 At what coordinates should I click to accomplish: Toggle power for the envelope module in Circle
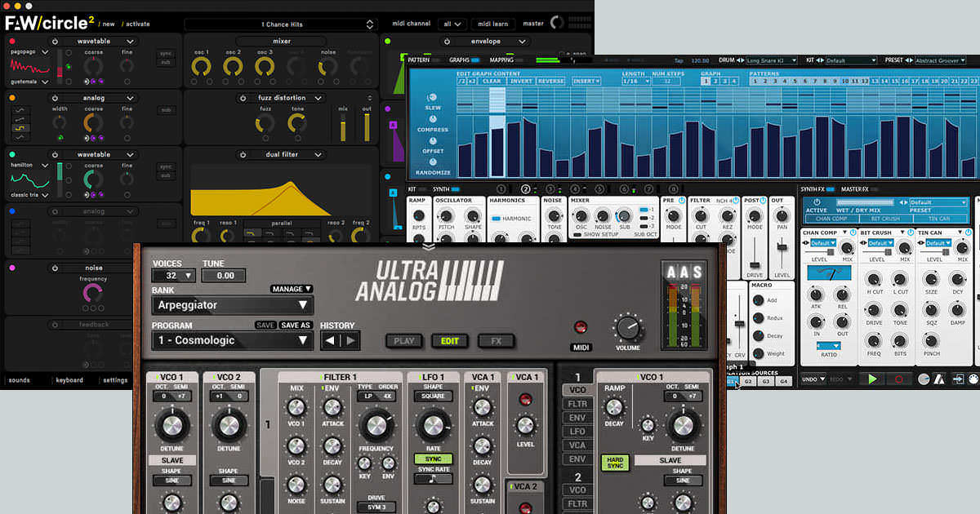coord(448,41)
